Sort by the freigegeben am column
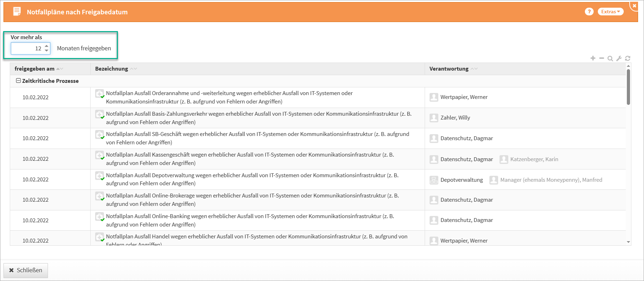644x281 pixels. tap(35, 69)
